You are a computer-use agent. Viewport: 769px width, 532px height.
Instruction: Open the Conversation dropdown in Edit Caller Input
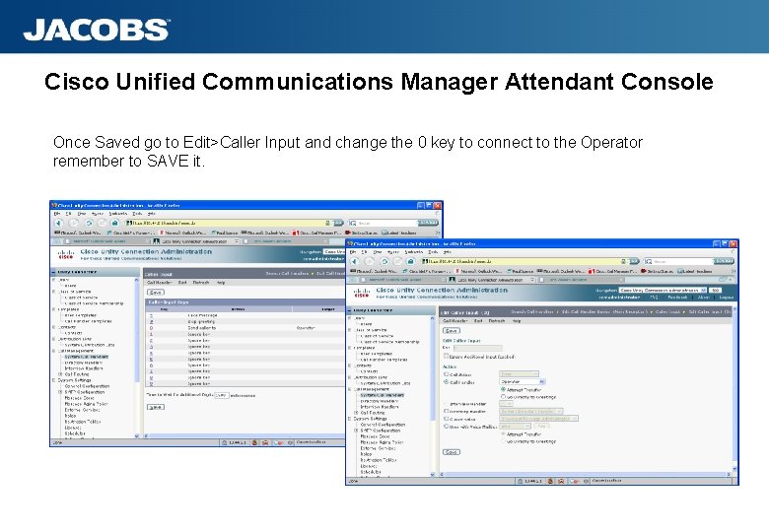pyautogui.click(x=539, y=419)
